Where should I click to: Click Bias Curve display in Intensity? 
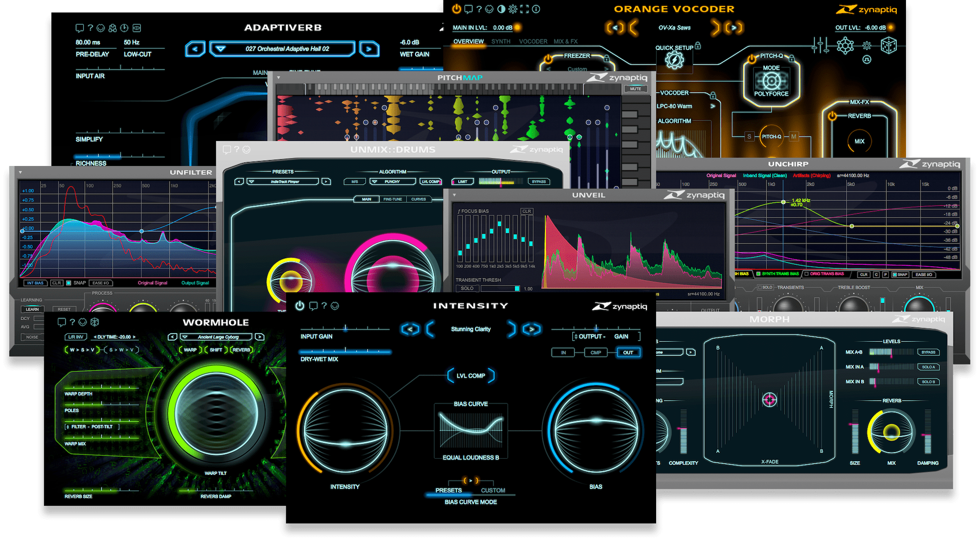[x=471, y=431]
